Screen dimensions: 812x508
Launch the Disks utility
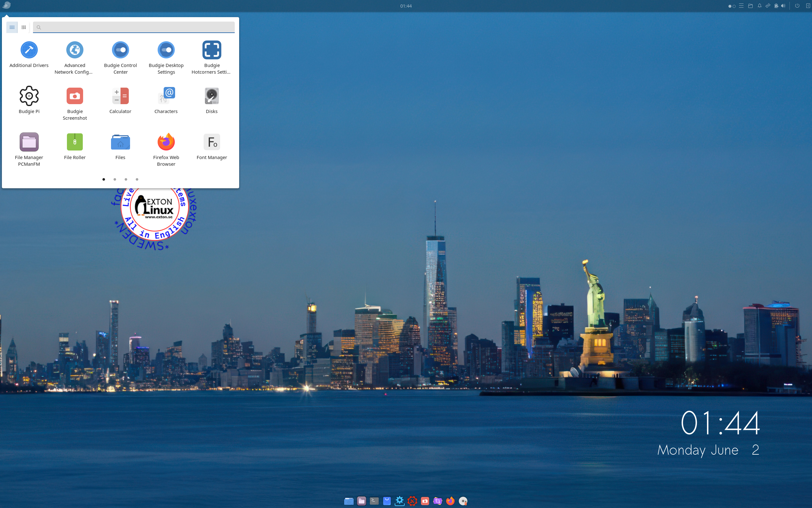coord(212,100)
